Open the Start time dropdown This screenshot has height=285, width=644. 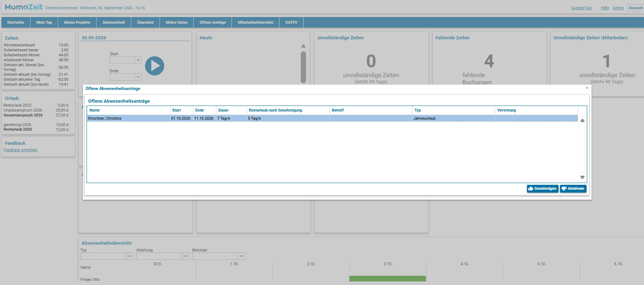138,60
